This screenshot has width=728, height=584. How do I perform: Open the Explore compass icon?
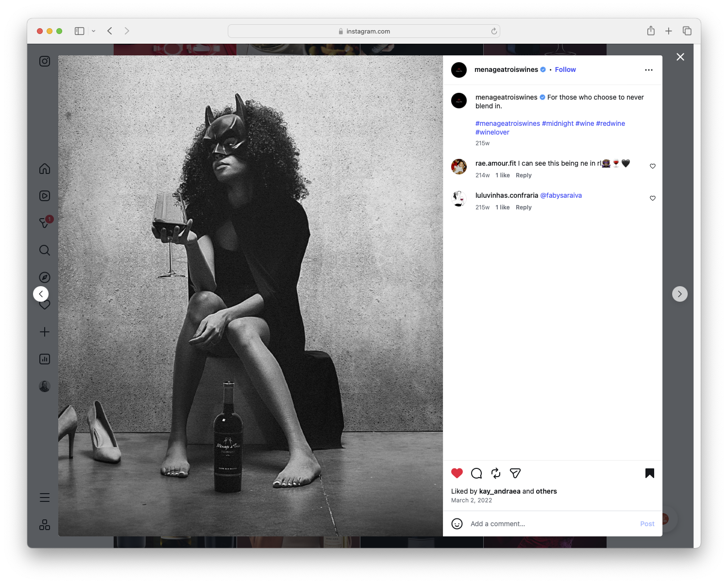pyautogui.click(x=44, y=277)
